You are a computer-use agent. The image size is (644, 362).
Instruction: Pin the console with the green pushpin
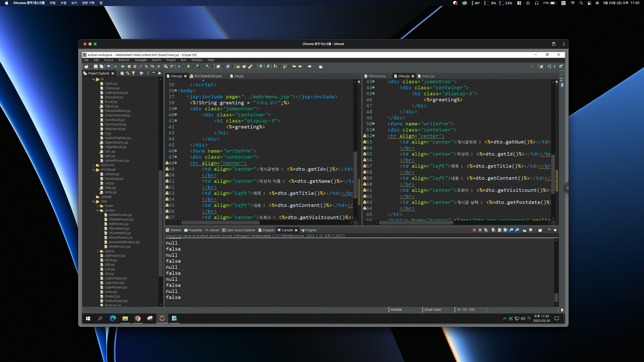525,230
